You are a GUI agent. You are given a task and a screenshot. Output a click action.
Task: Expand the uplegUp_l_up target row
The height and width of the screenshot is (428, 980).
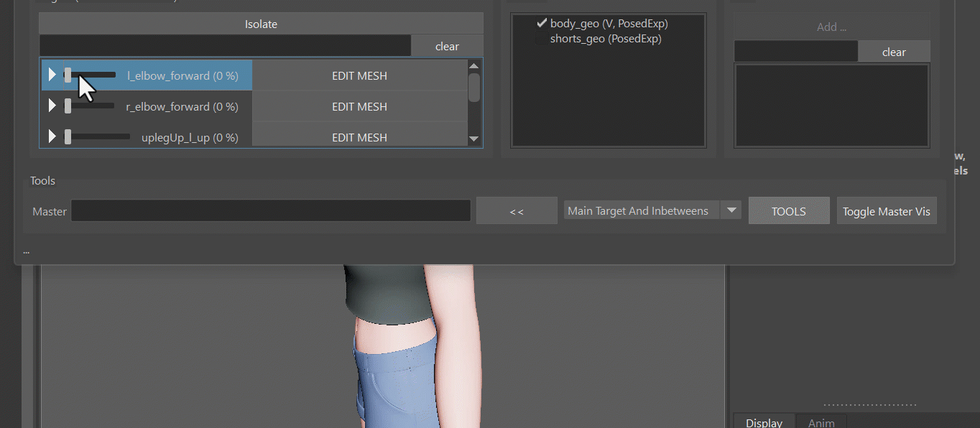click(52, 136)
